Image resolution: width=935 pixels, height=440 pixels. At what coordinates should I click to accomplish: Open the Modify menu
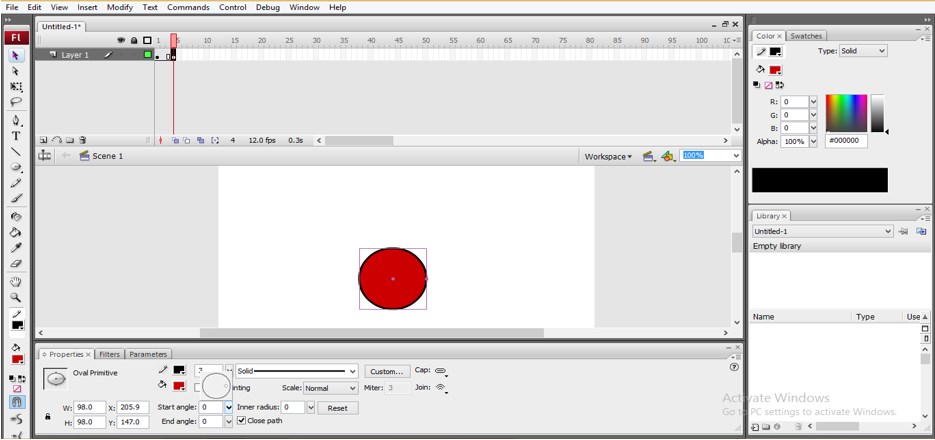click(x=120, y=8)
